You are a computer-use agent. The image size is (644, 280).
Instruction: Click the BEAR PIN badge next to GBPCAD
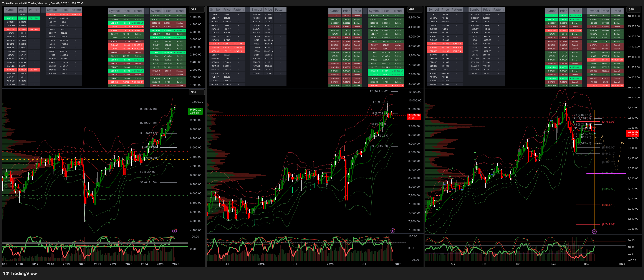click(34, 70)
